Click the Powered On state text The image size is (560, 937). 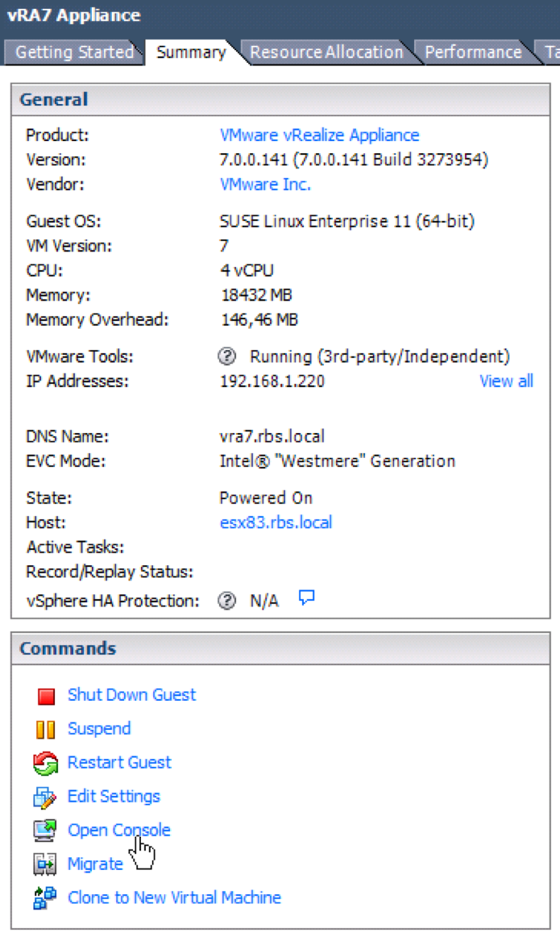[266, 498]
